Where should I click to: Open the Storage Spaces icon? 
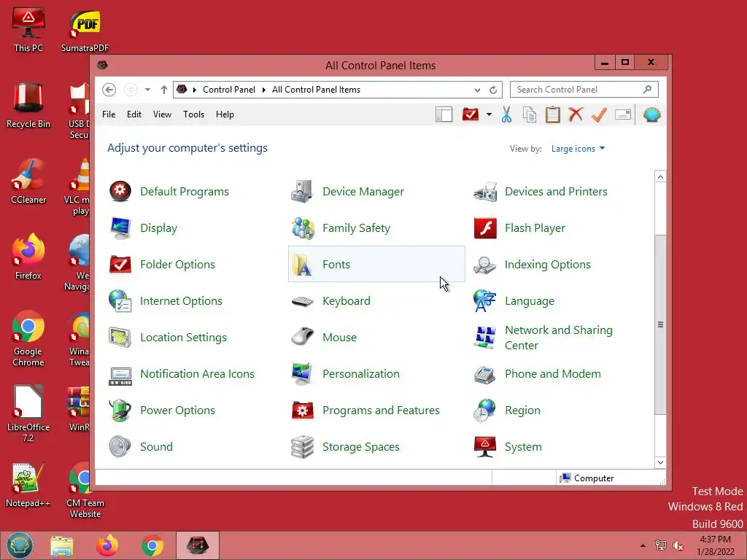[303, 447]
